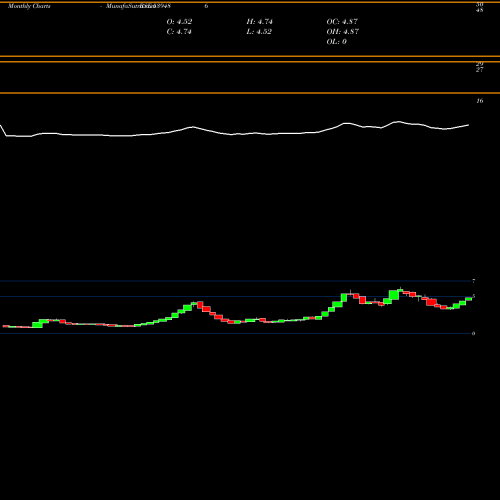This screenshot has height=500, width=500.
Task: Click the '7' axis label
Action: coord(474,281)
